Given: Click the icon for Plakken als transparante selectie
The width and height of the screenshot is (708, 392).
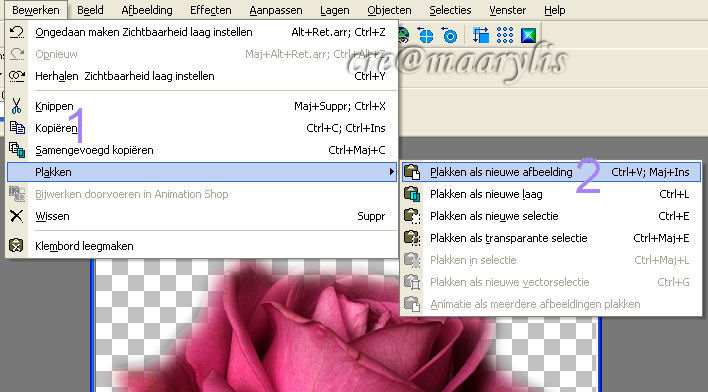Looking at the screenshot, I should point(412,238).
